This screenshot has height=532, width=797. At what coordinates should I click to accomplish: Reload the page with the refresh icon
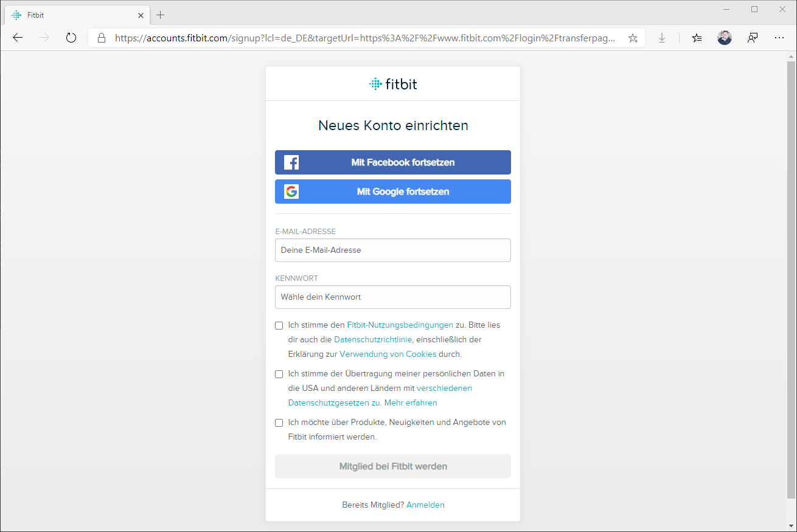click(71, 38)
